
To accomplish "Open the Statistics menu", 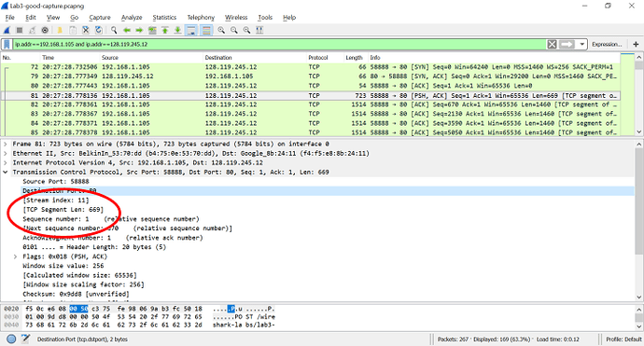I will coord(164,17).
